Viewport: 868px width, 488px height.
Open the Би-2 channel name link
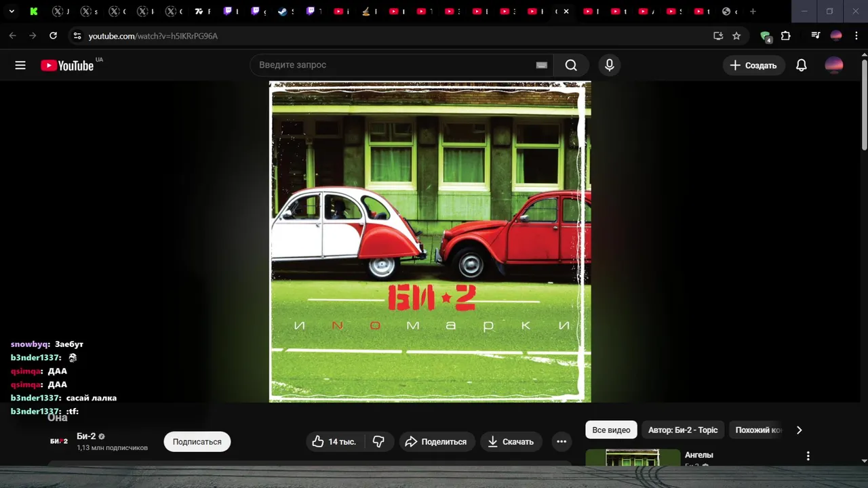pos(86,436)
